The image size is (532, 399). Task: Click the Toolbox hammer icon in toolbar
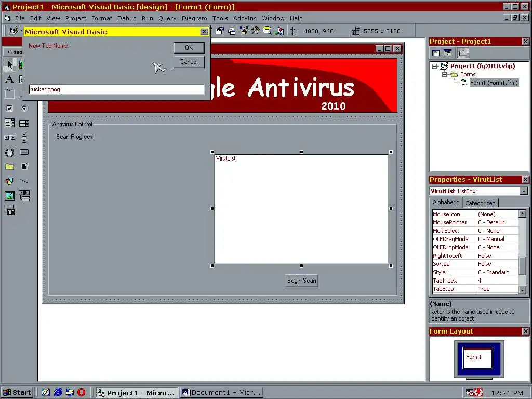(256, 31)
